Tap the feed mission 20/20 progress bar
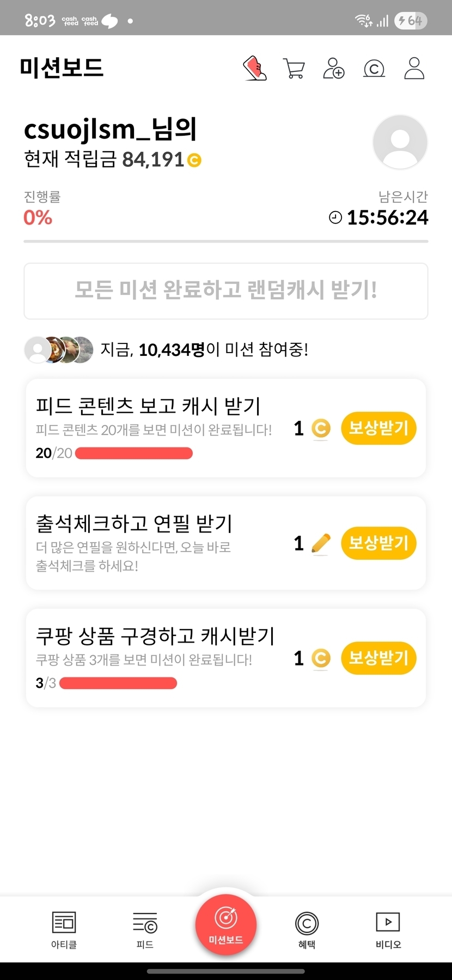This screenshot has width=452, height=980. 134,453
